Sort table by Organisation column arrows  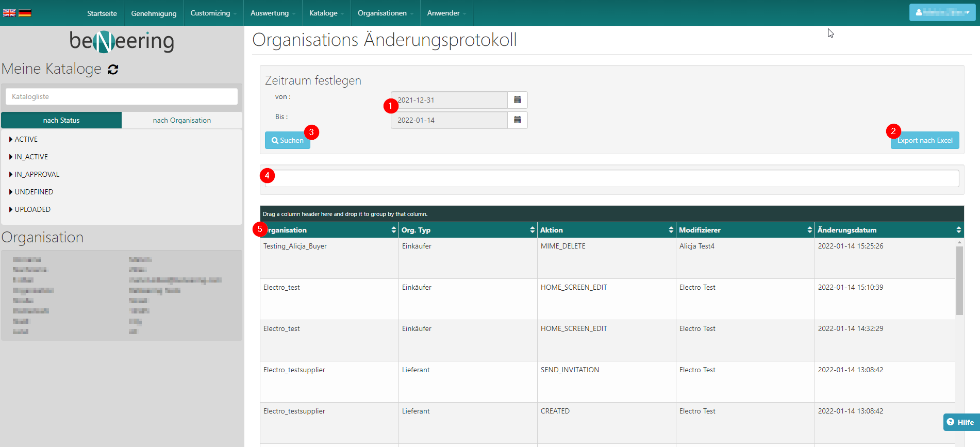coord(393,230)
